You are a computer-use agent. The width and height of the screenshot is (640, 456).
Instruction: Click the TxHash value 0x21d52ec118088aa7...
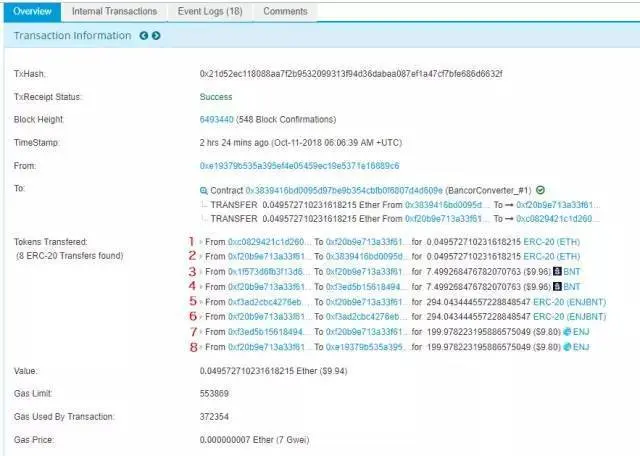tap(351, 74)
